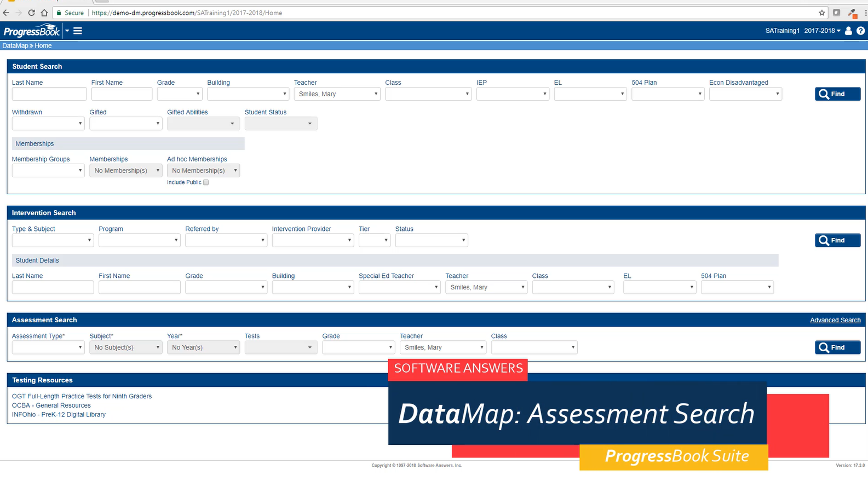Click Student Search First Name field
Image resolution: width=868 pixels, height=482 pixels.
(122, 94)
